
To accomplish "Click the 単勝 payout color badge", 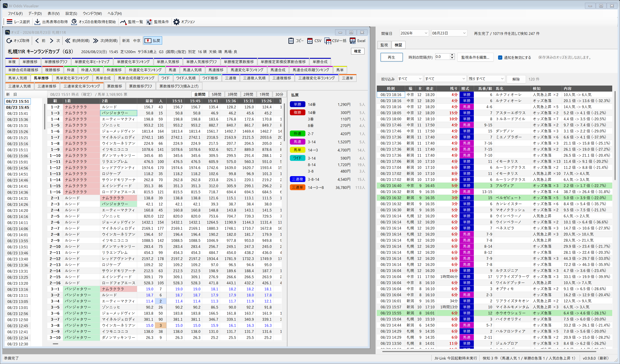I will coord(297,104).
